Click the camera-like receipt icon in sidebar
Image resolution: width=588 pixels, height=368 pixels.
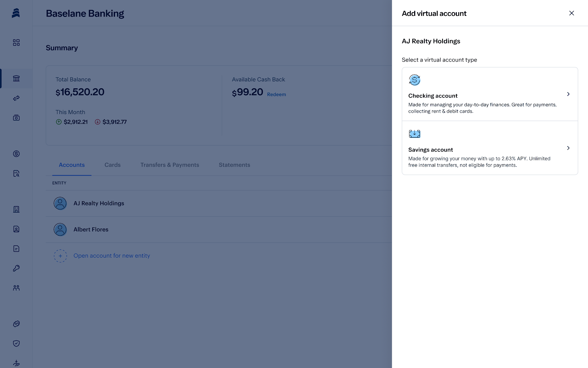click(16, 118)
